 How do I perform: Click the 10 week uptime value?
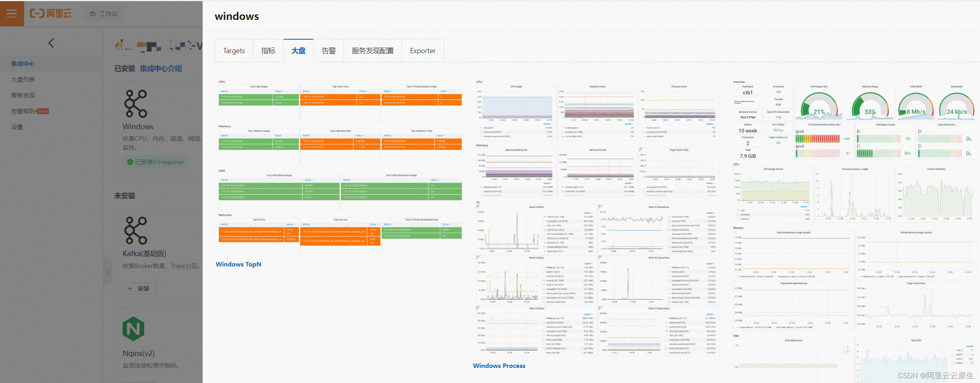(x=748, y=131)
